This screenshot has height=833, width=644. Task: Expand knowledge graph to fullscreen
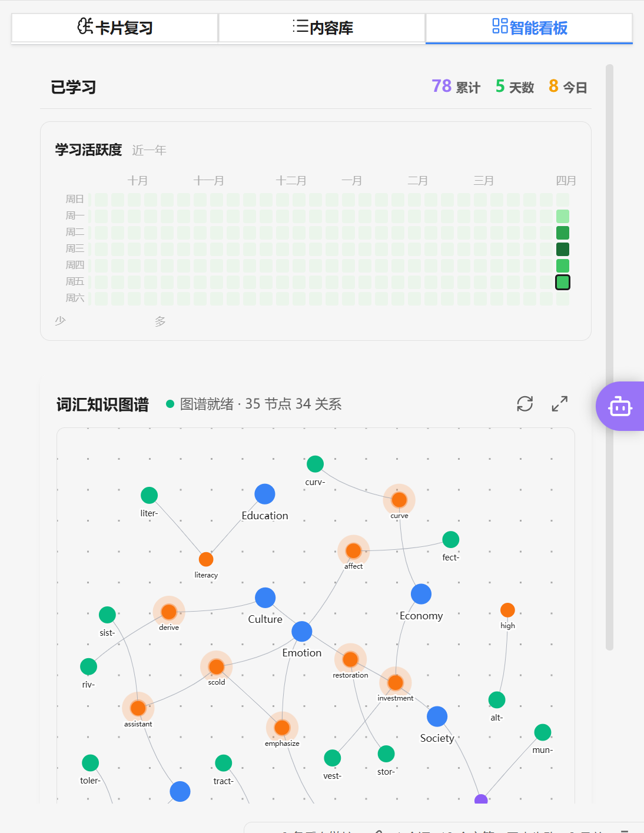559,404
